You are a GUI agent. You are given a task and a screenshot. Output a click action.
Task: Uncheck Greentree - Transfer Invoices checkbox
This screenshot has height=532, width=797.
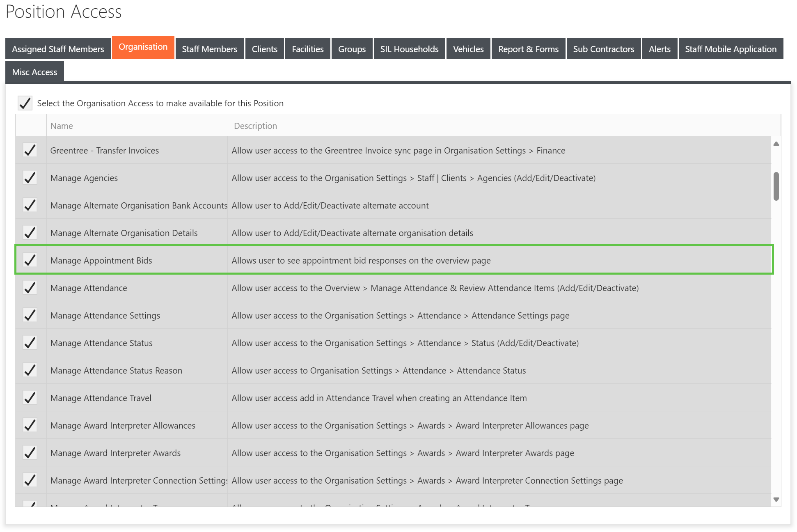30,150
